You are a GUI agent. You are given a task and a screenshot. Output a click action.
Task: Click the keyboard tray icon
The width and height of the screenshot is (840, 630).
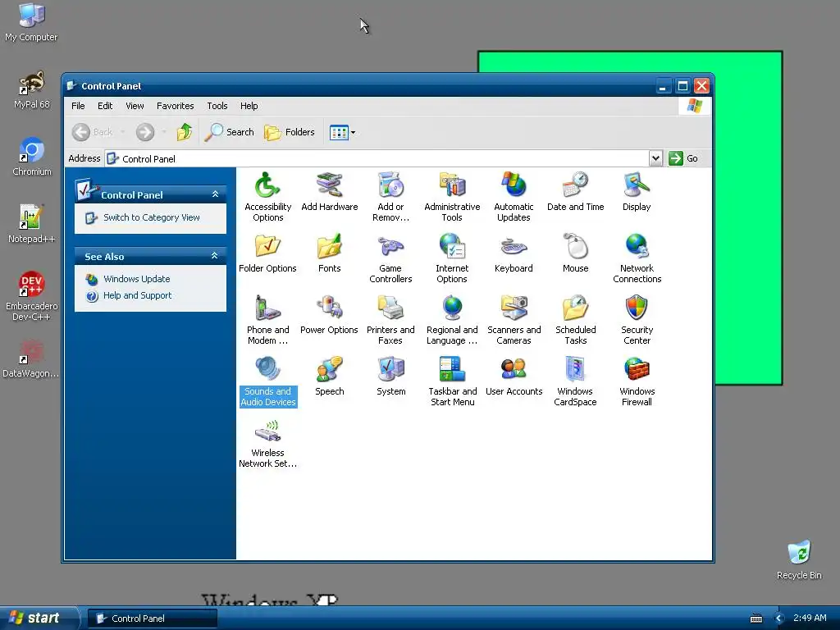pyautogui.click(x=756, y=619)
